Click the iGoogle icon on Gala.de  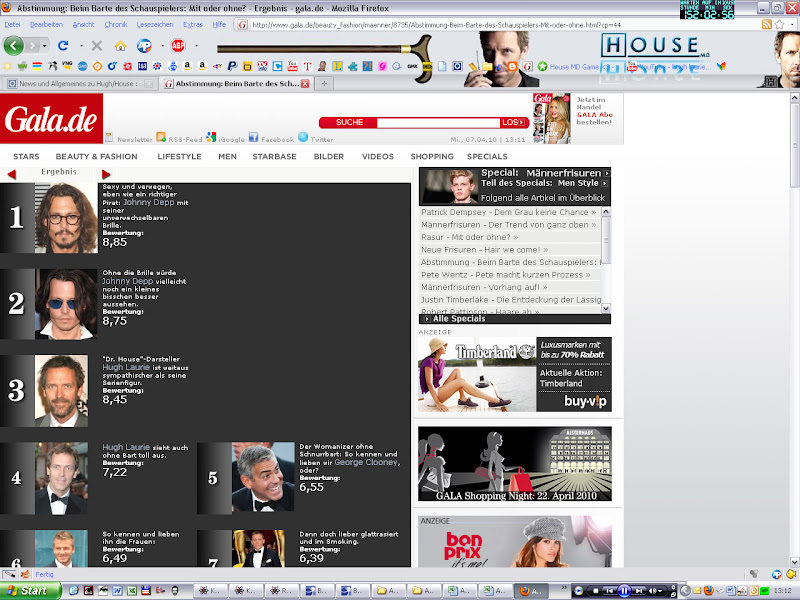[x=211, y=137]
